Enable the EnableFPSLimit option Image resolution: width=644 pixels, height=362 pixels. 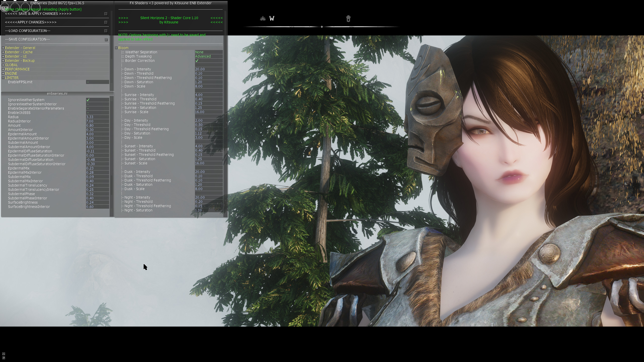(x=97, y=82)
